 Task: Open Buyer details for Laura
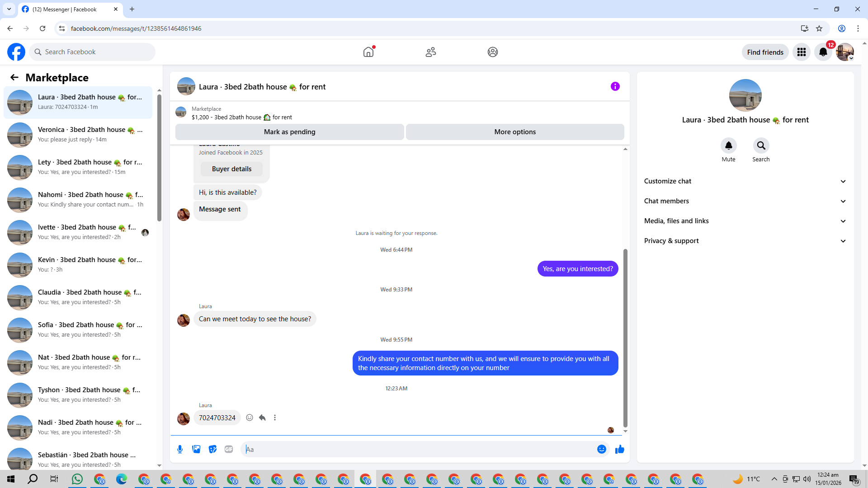coord(231,169)
